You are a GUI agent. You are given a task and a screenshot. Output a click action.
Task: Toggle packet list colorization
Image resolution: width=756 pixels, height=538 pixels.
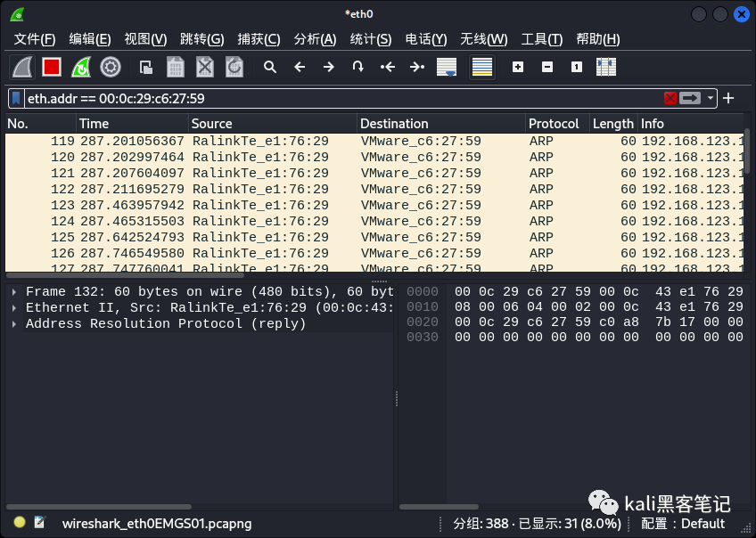(x=482, y=67)
